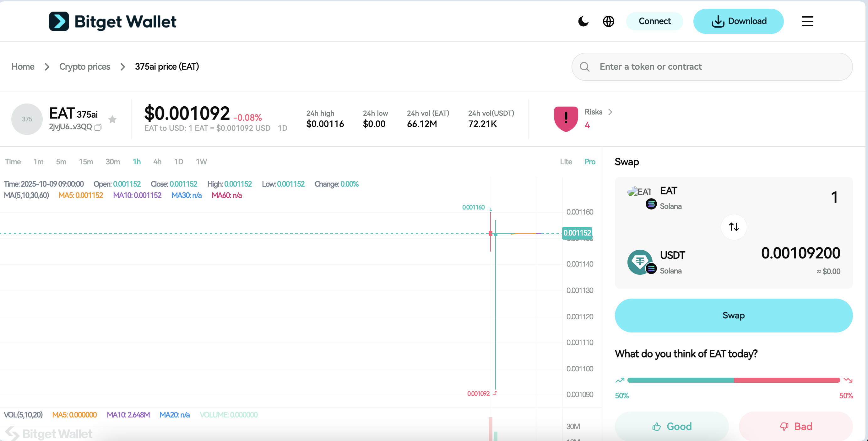Click the red risk shield icon
Screen dimensions: 868x441
[x=566, y=119]
